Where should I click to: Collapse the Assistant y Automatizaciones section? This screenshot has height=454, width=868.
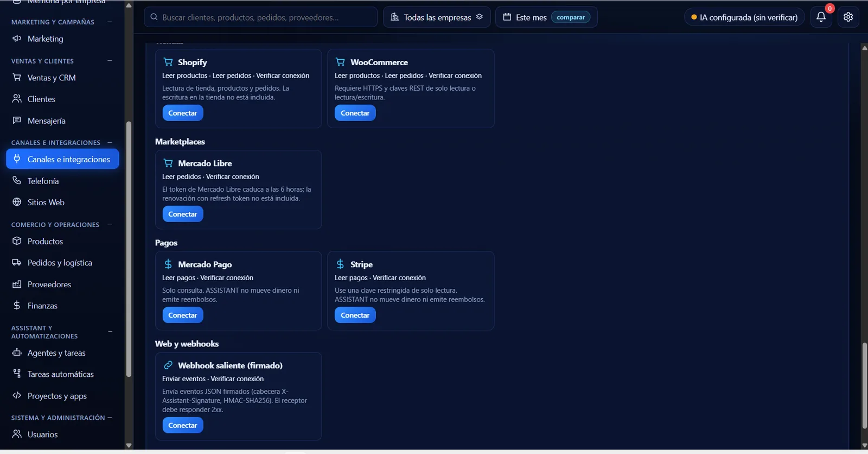click(x=110, y=332)
